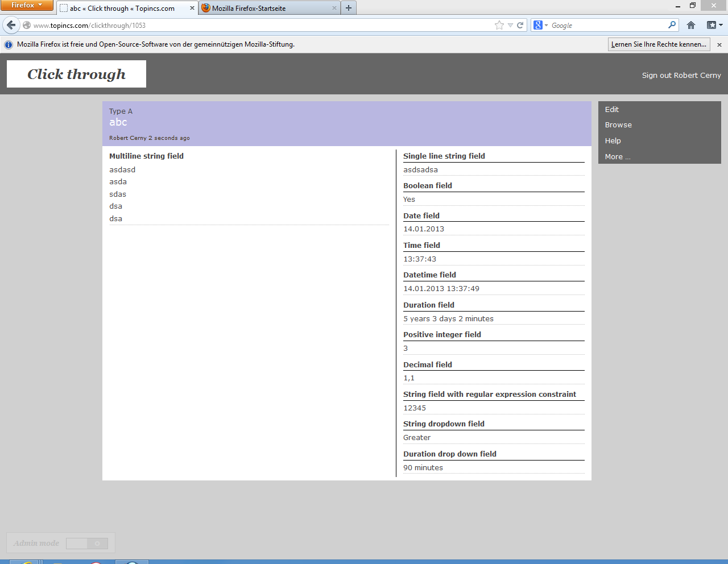Click the Click through logo

click(76, 74)
